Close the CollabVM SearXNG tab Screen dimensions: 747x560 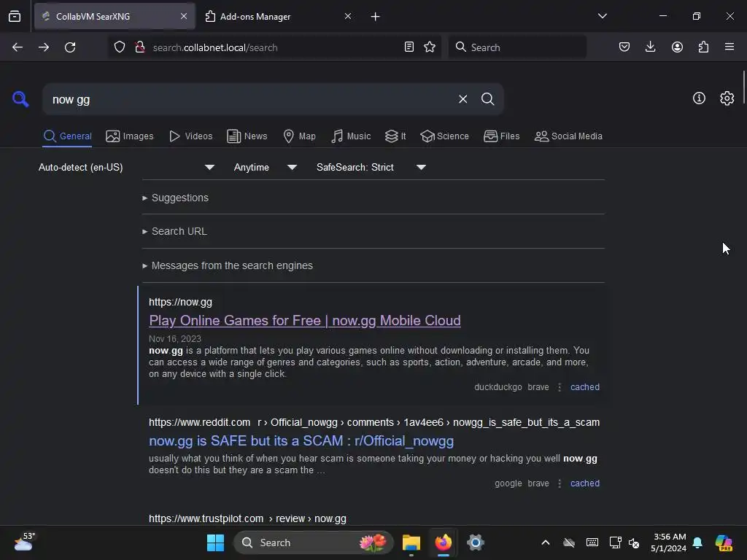pos(184,16)
